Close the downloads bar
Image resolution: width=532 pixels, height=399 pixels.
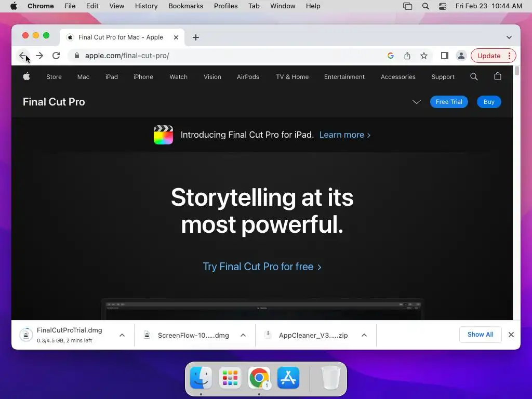coord(511,335)
